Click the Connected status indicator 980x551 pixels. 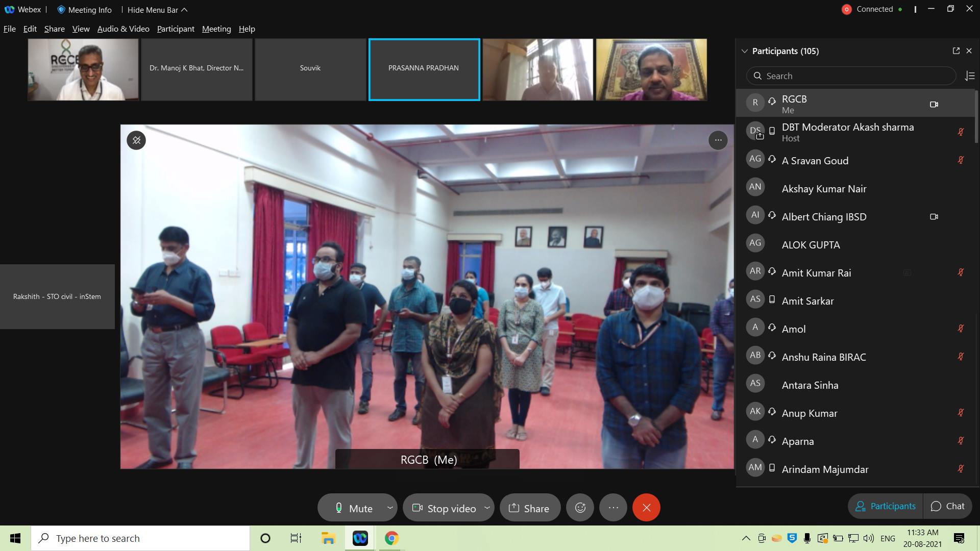[x=874, y=9]
